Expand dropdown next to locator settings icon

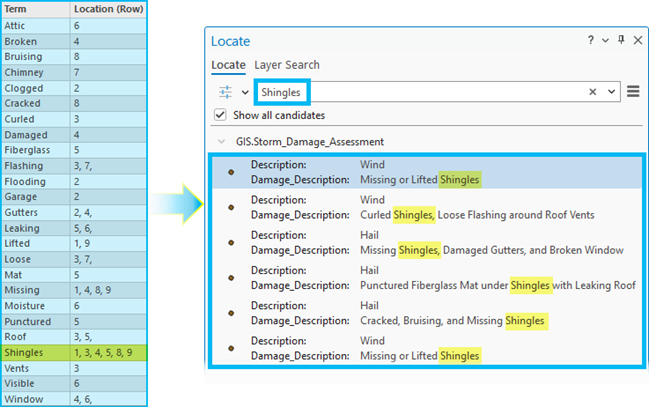[x=245, y=92]
